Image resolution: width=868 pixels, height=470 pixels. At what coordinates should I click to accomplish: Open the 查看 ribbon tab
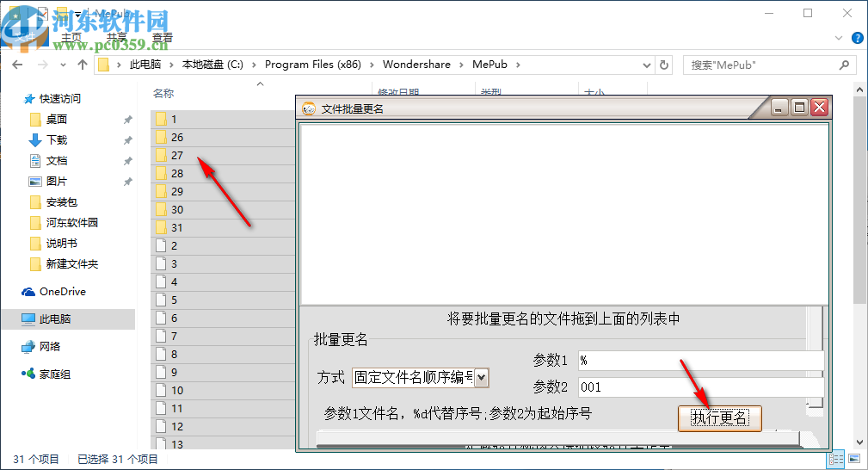pos(163,38)
